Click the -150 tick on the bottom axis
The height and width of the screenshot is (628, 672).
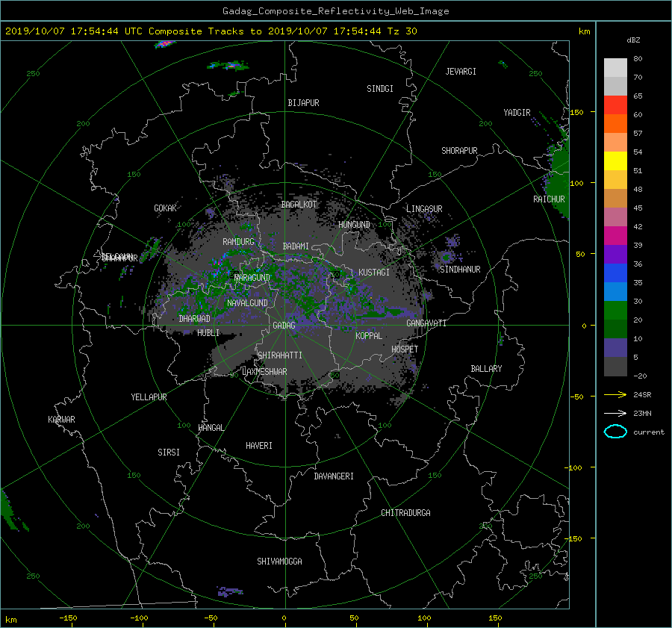68,618
